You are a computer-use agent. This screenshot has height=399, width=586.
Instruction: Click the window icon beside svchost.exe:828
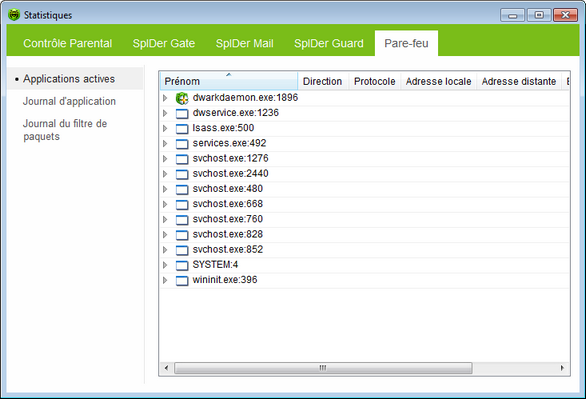point(182,235)
